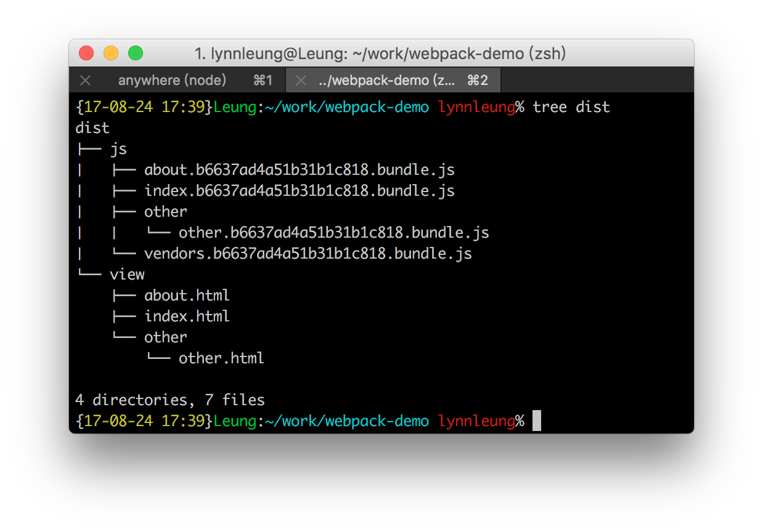Click the index.b6637ad4a51b31b1c818.bundle.js file name
The width and height of the screenshot is (763, 532).
coord(300,191)
